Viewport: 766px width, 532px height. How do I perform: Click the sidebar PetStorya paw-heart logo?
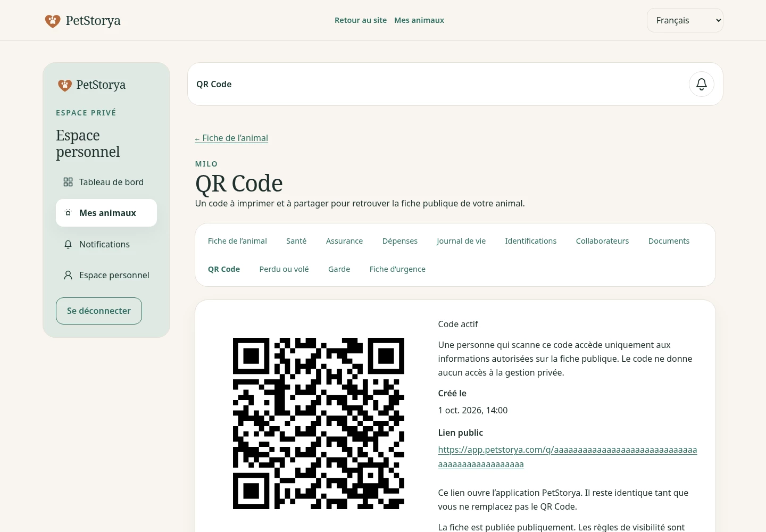coord(65,85)
